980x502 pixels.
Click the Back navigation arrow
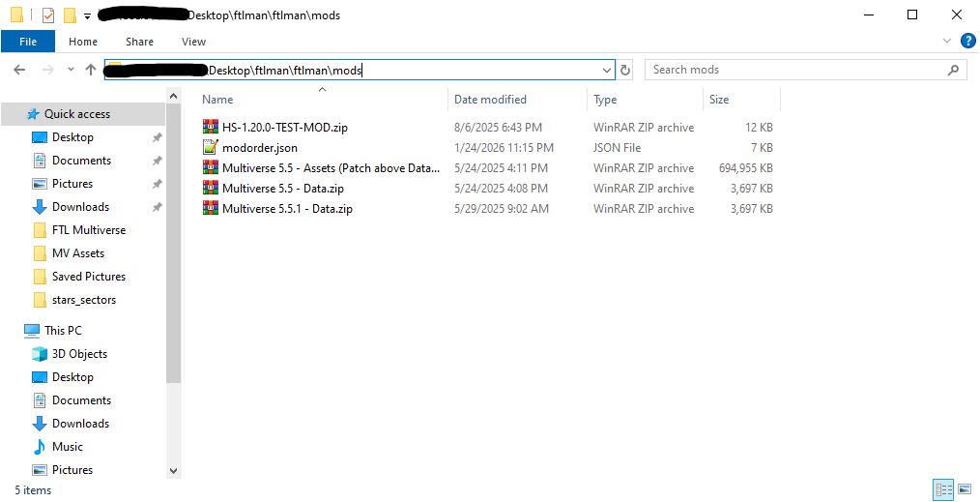[19, 70]
